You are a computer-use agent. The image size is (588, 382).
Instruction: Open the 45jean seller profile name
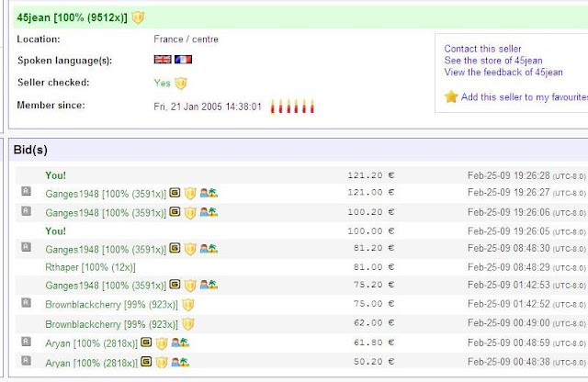pos(72,17)
